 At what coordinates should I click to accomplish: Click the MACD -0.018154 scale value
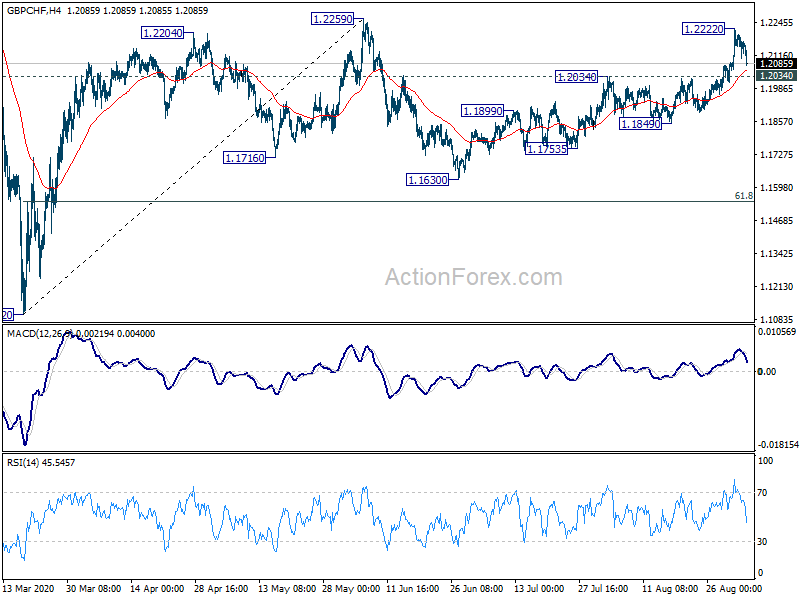pyautogui.click(x=778, y=445)
